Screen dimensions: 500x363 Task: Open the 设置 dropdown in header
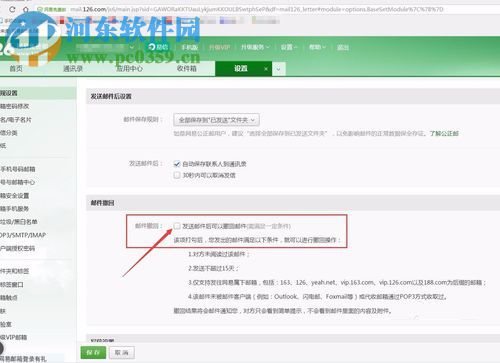click(289, 47)
